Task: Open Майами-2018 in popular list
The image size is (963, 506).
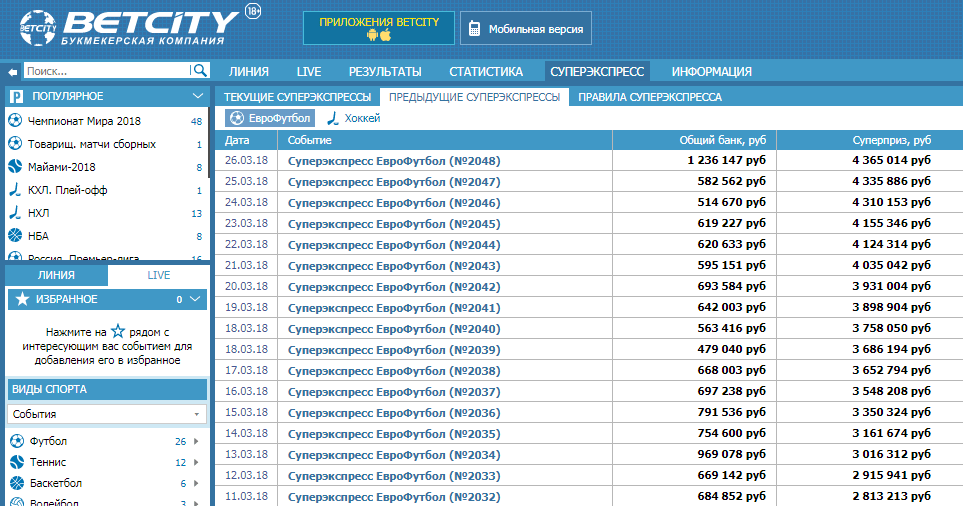Action: (x=61, y=167)
